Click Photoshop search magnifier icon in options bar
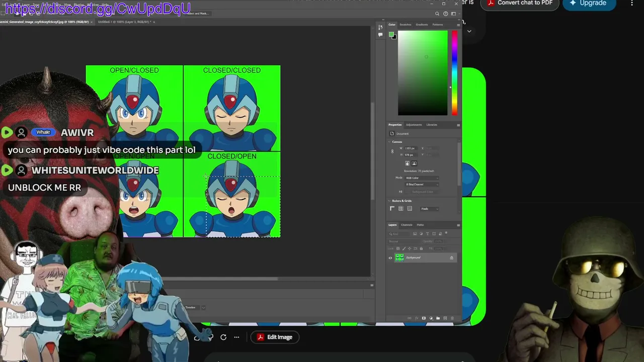This screenshot has height=362, width=644. pos(437,14)
